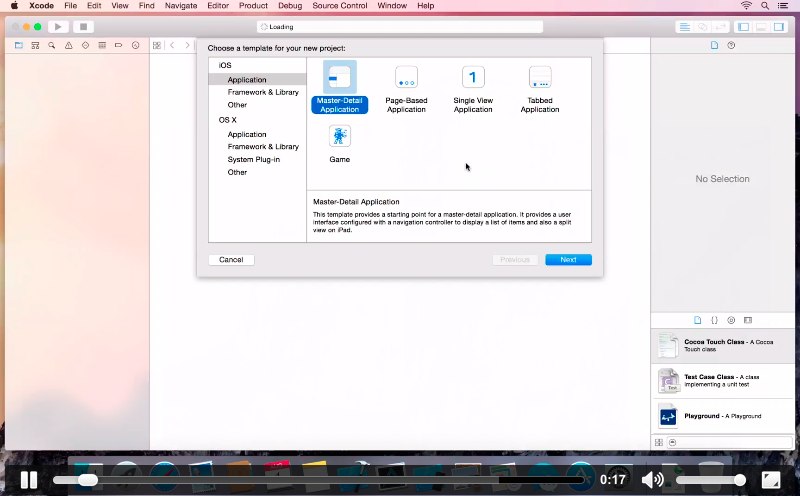
Task: Click the Next button
Action: [568, 260]
